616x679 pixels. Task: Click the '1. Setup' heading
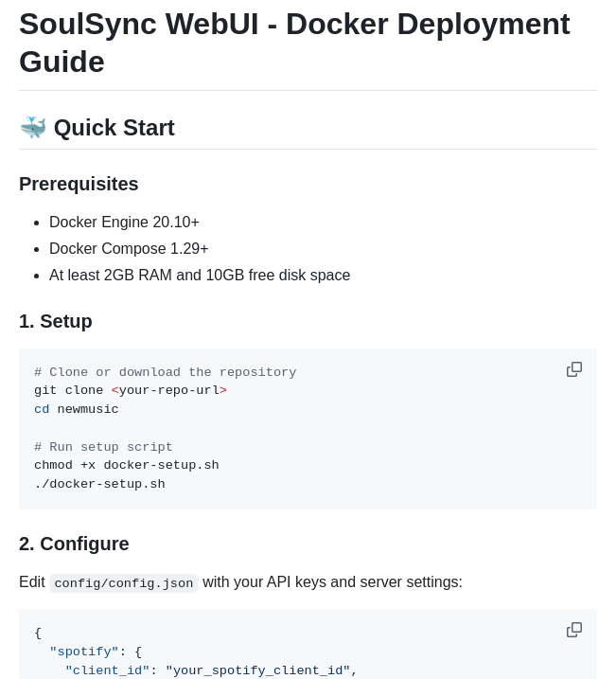[x=56, y=321]
